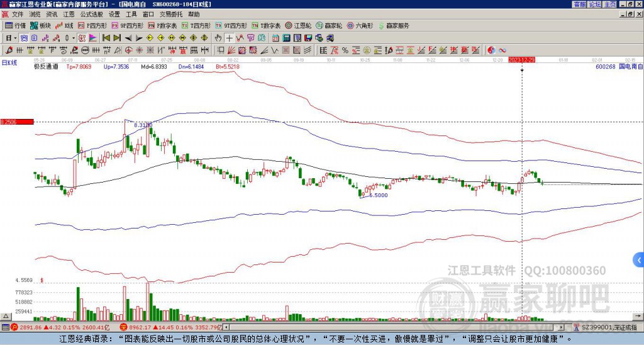Open the 公式选股 menu
644x345 pixels.
(x=92, y=14)
